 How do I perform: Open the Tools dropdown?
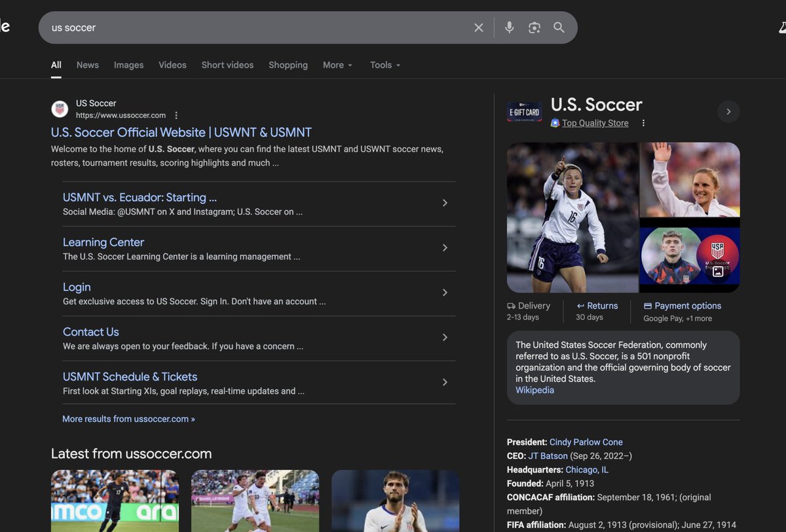[385, 65]
